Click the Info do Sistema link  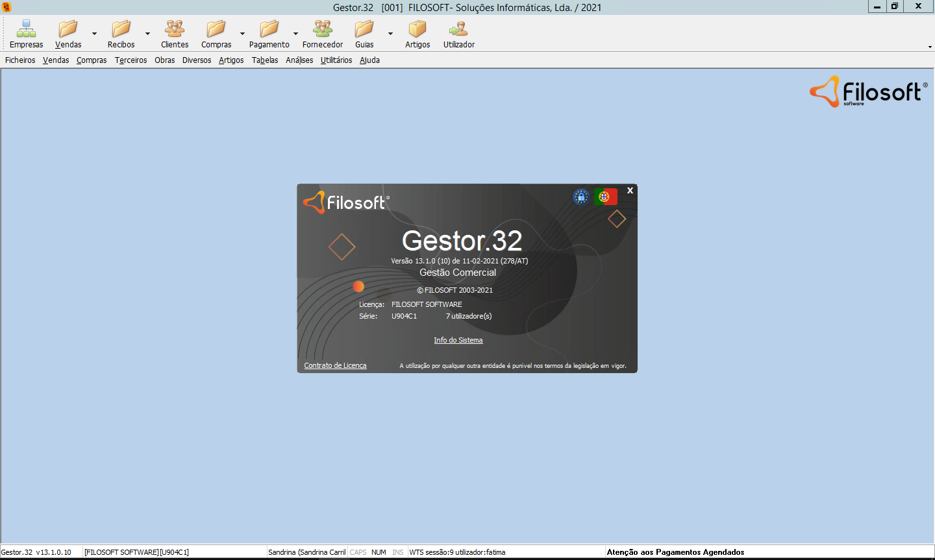[x=458, y=340]
